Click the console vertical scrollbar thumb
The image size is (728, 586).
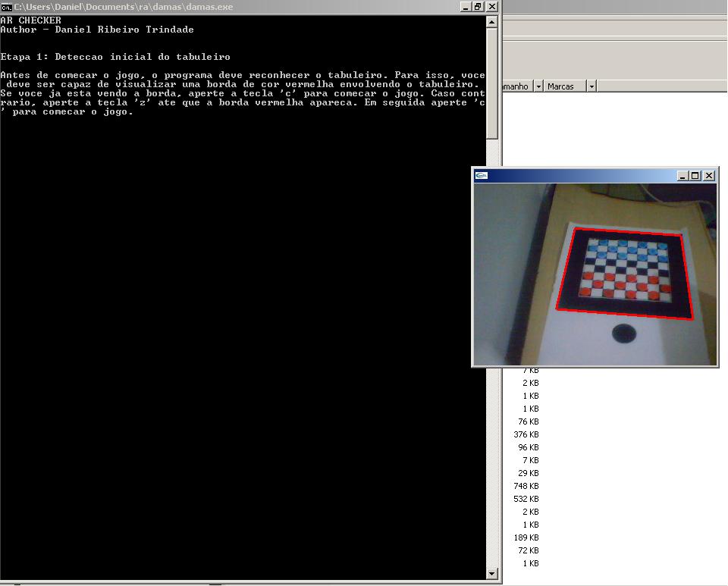click(492, 83)
